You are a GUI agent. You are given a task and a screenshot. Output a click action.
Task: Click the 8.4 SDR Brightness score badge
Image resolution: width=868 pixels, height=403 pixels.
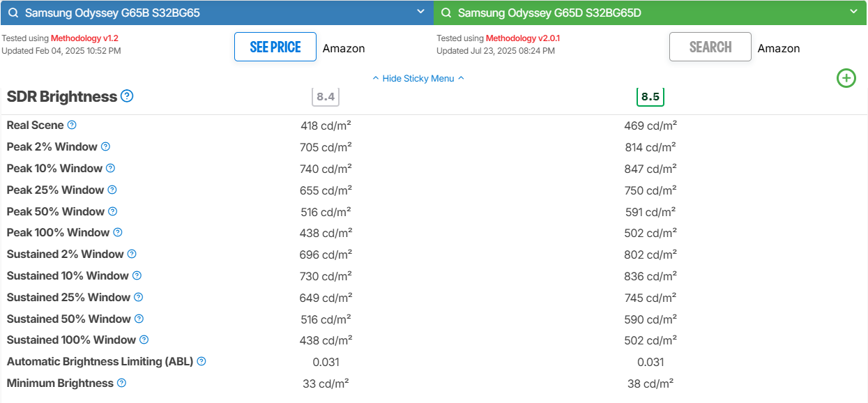click(x=326, y=97)
